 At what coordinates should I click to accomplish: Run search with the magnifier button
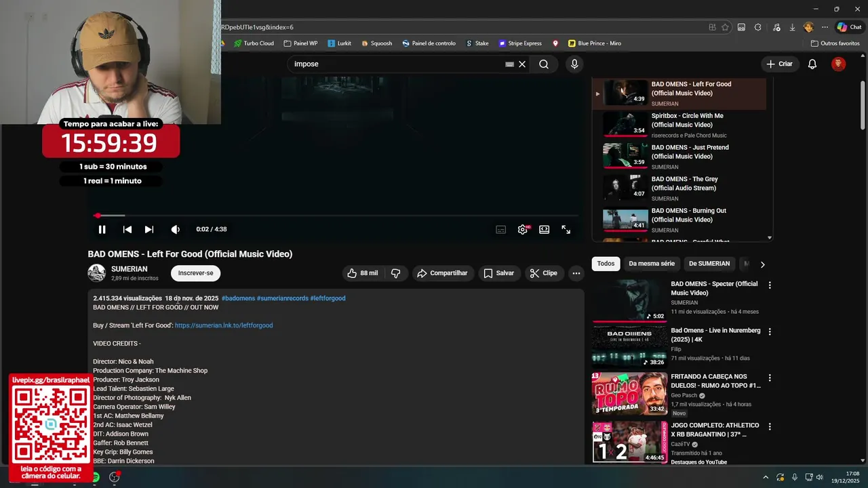(x=544, y=64)
